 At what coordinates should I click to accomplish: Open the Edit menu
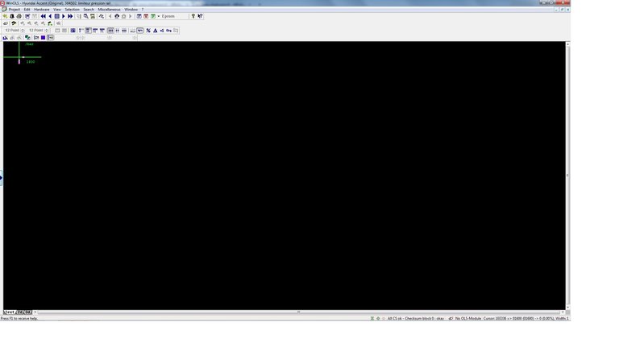[x=27, y=9]
